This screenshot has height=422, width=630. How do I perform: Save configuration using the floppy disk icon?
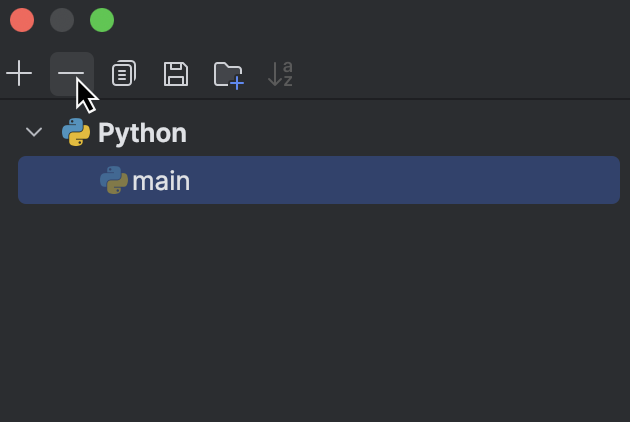[176, 74]
